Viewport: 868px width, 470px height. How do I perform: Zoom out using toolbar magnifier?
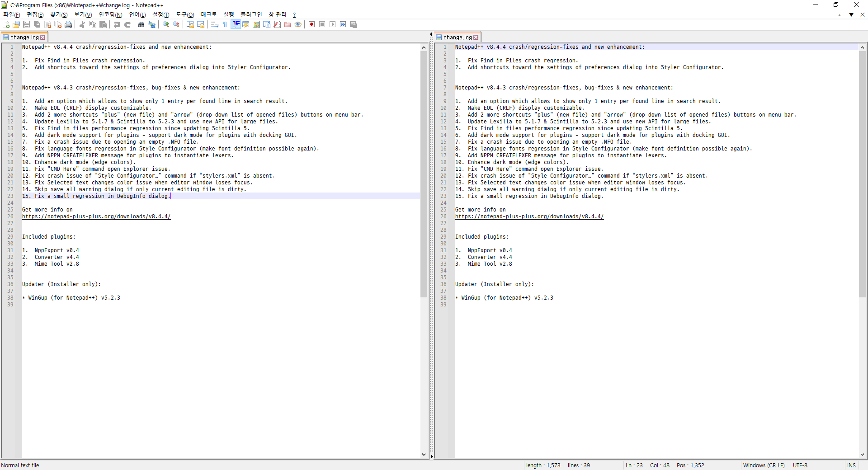[176, 24]
